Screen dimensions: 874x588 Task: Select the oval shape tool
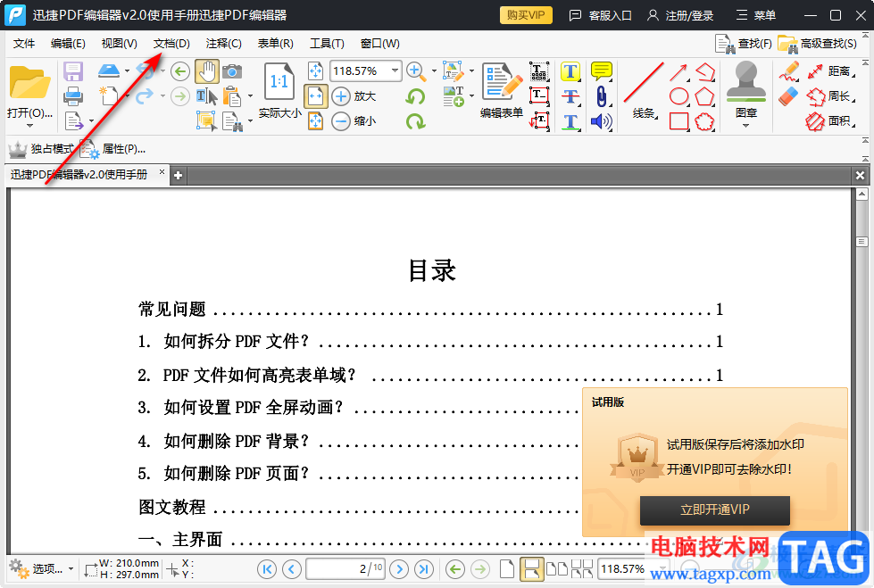678,96
